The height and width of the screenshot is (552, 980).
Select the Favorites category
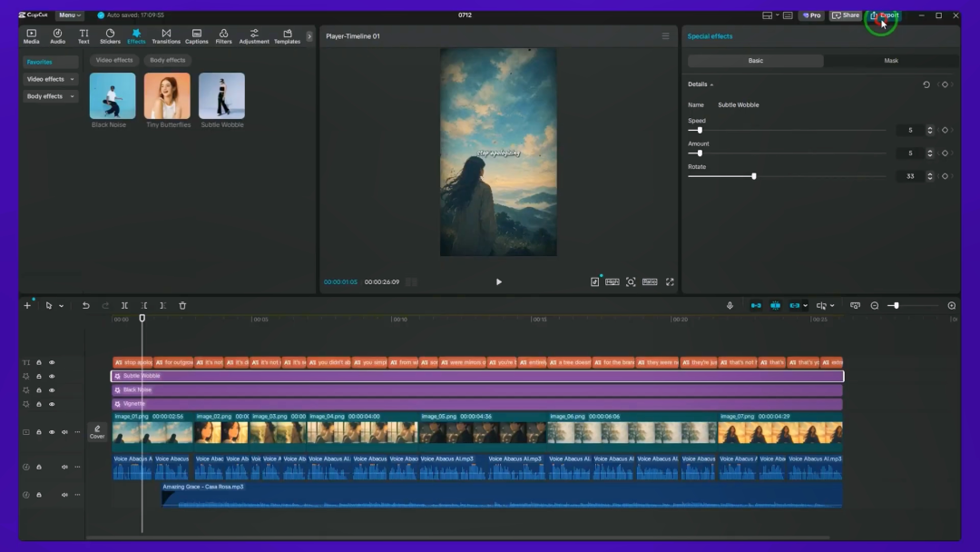click(50, 62)
